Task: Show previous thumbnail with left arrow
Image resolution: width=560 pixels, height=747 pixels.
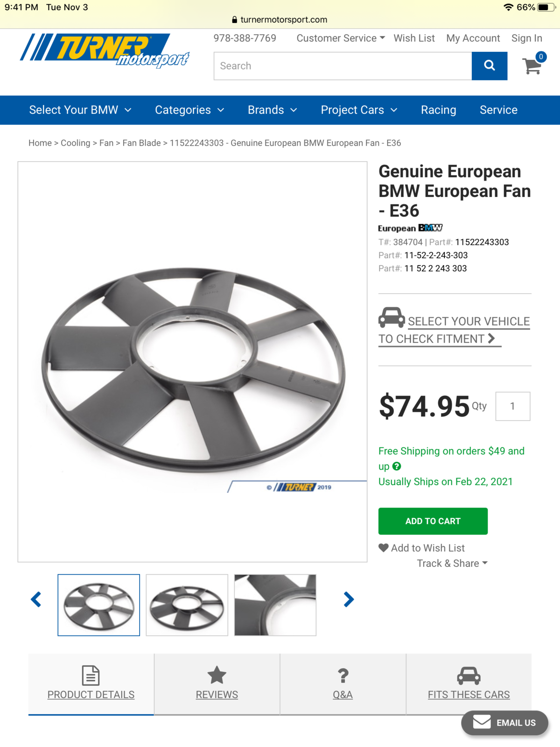Action: point(36,599)
